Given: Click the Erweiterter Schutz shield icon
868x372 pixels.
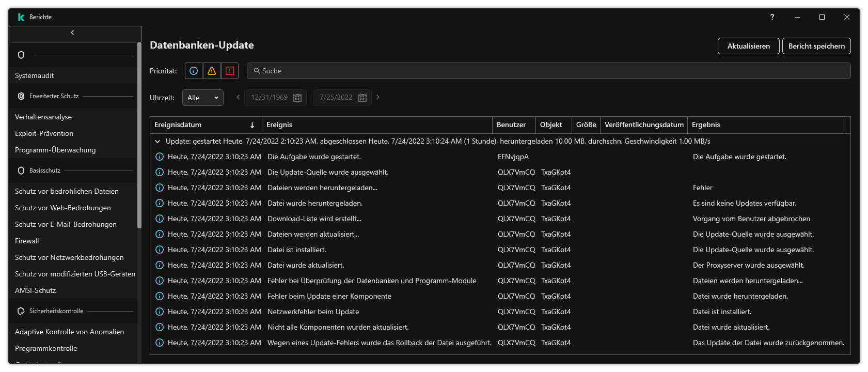Looking at the screenshot, I should tap(21, 96).
